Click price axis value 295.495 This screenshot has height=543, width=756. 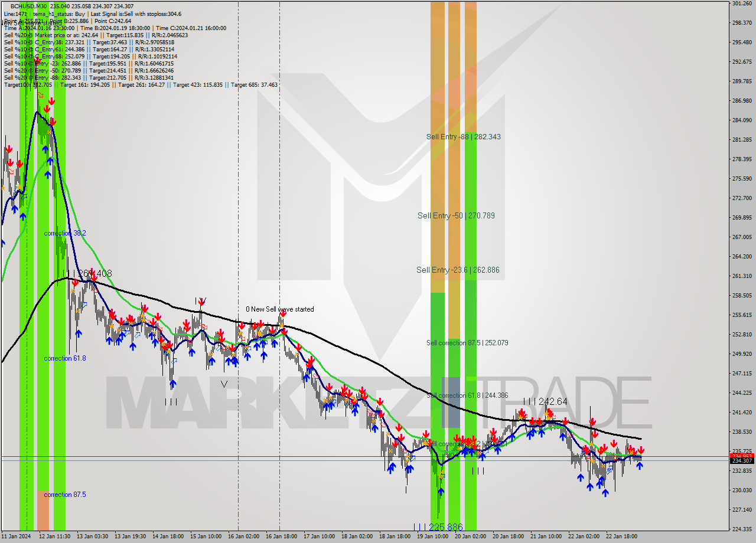(742, 42)
